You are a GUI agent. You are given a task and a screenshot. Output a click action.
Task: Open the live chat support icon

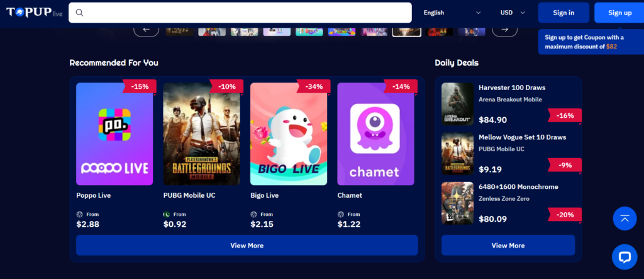point(625,257)
